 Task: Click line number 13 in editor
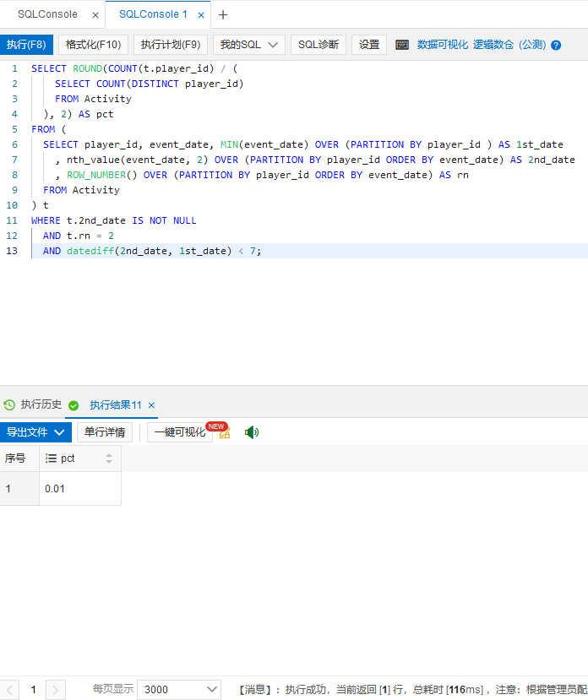pos(12,251)
